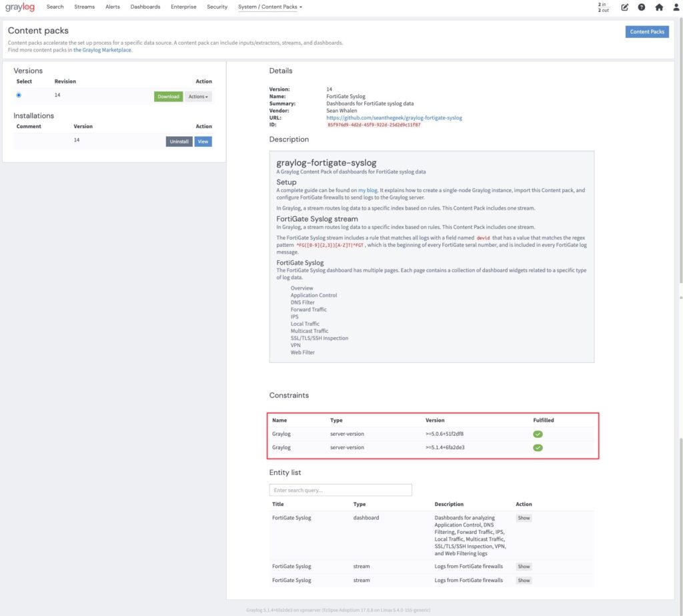Open the scratchpad edit icon
This screenshot has width=683, height=616.
tap(624, 7)
